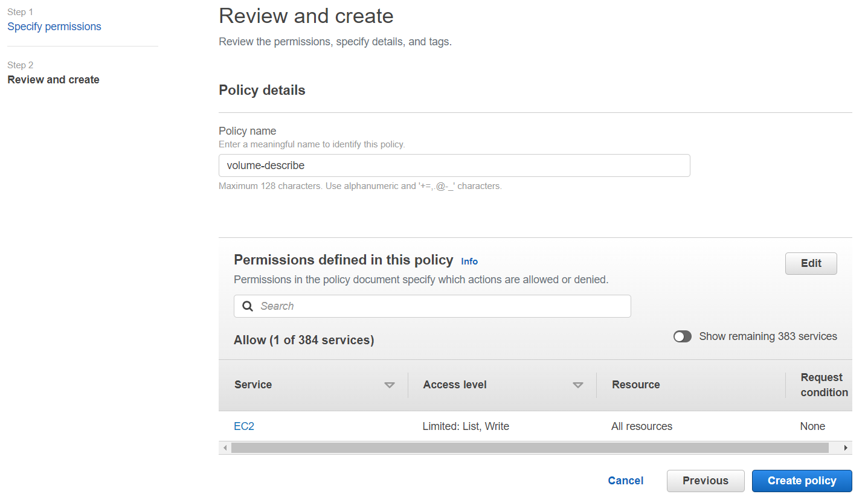Click the Access level column header

pyautogui.click(x=455, y=385)
